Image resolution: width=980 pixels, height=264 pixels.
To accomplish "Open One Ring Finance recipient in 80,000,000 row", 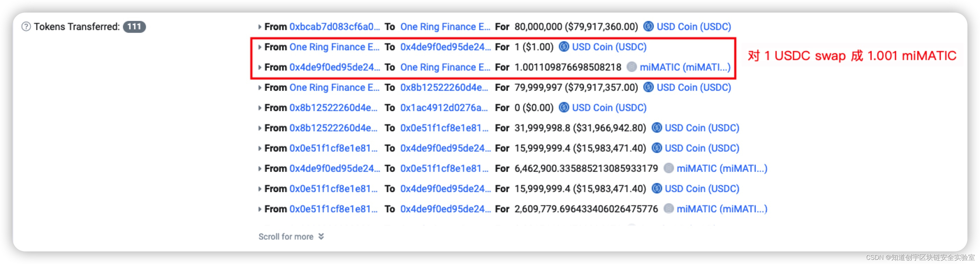I will tap(445, 27).
